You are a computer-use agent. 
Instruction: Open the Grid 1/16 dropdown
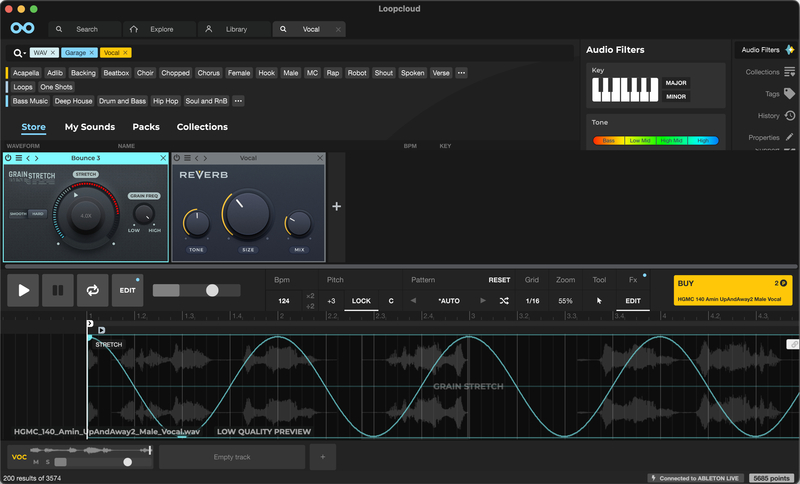coord(533,301)
